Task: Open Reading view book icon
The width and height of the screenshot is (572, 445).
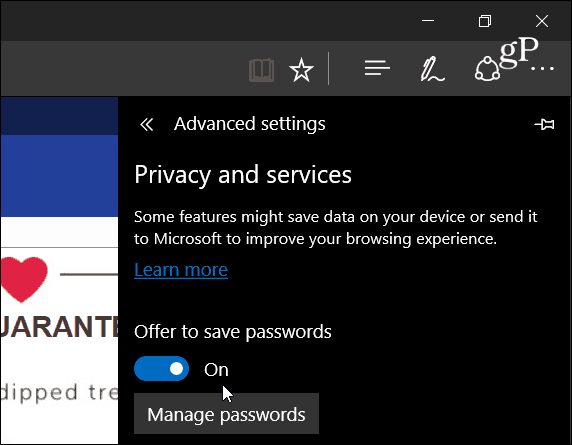Action: [261, 70]
